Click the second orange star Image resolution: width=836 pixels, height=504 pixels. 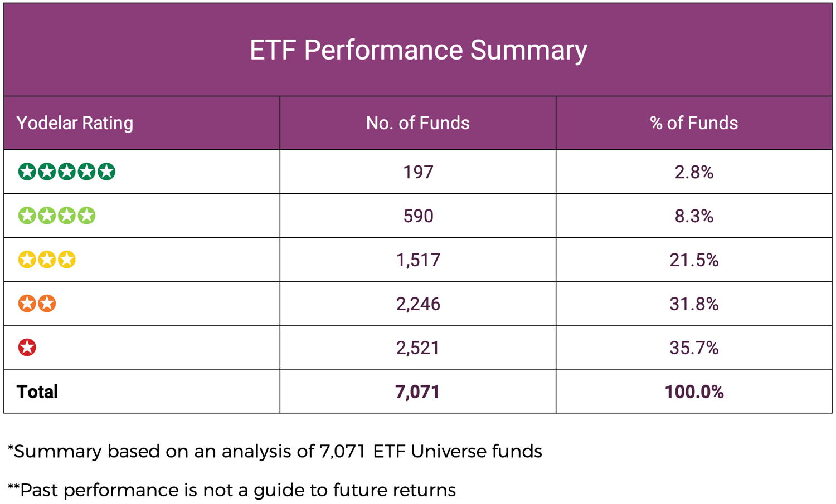47,304
